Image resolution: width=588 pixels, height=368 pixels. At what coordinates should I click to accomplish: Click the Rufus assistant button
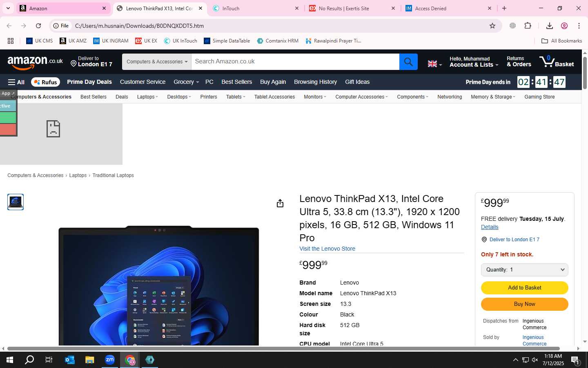pos(45,82)
